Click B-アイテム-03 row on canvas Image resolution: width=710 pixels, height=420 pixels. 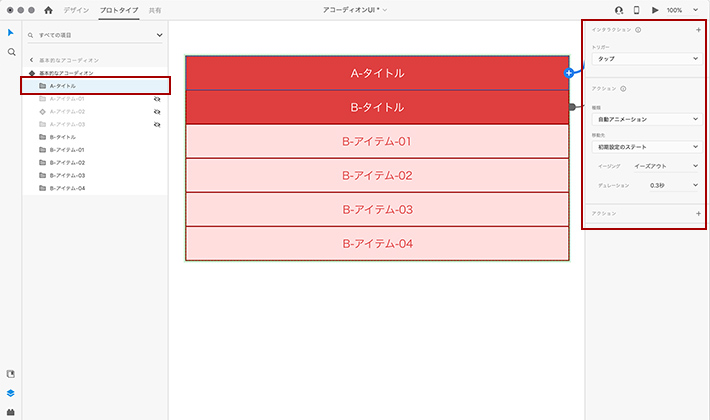pyautogui.click(x=377, y=210)
